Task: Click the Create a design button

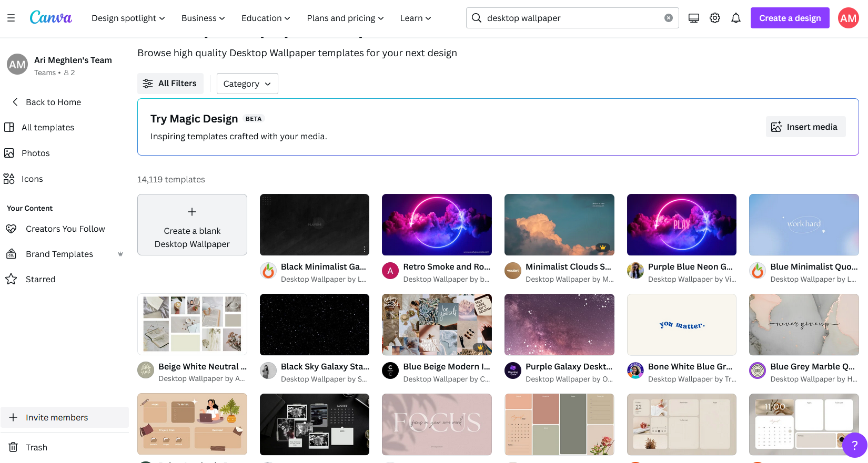Action: point(790,18)
